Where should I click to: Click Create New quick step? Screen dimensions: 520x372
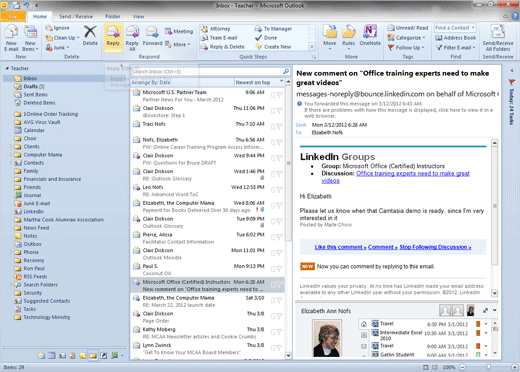click(273, 47)
